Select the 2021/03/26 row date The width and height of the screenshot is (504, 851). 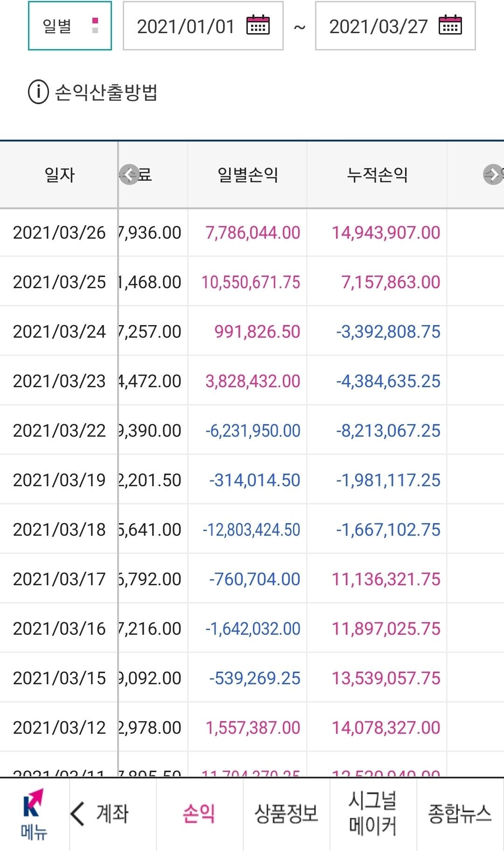[x=59, y=233]
